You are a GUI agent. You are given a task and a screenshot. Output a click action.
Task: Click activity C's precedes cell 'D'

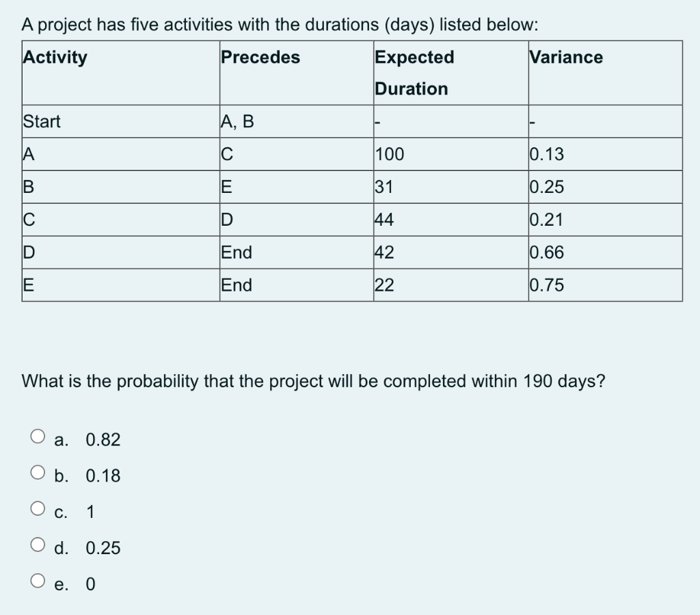[x=227, y=220]
